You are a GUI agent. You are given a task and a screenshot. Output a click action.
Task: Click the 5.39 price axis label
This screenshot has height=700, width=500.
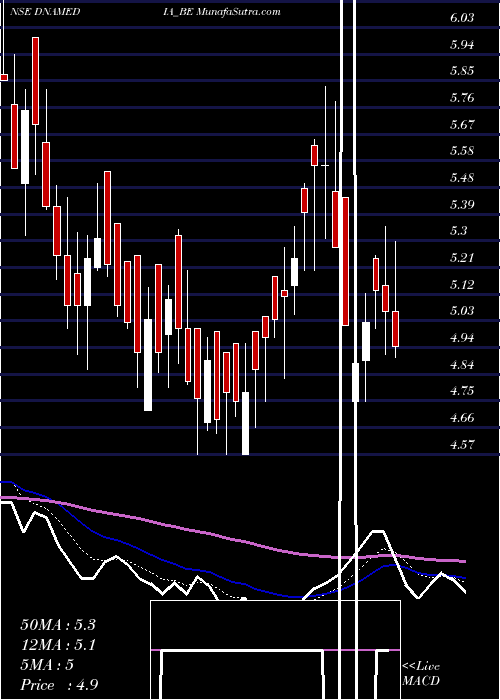(x=462, y=205)
